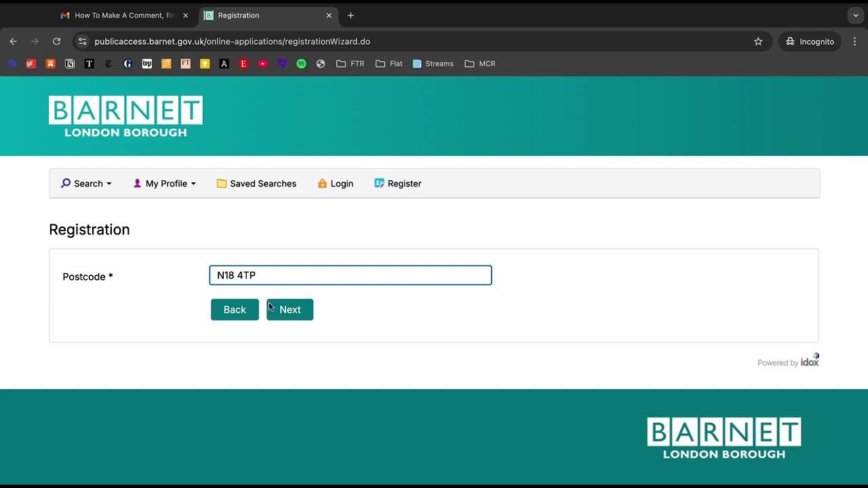
Task: Select the Registration browser tab
Action: [269, 15]
